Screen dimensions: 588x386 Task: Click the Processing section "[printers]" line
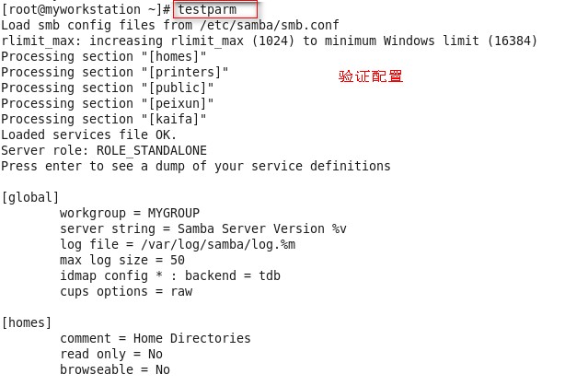115,72
